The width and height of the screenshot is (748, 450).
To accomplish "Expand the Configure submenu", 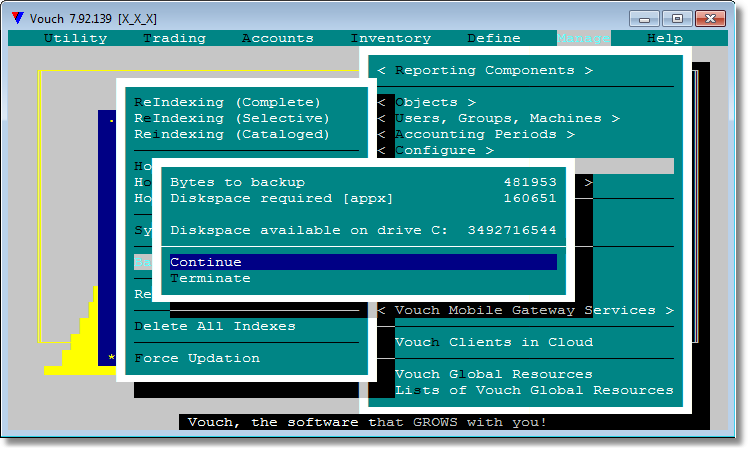I will pos(435,150).
